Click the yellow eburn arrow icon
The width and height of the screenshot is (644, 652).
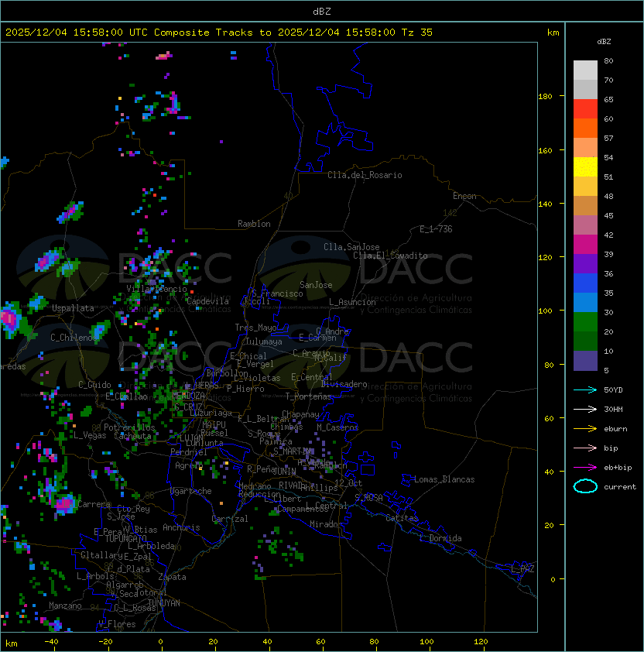[x=585, y=428]
